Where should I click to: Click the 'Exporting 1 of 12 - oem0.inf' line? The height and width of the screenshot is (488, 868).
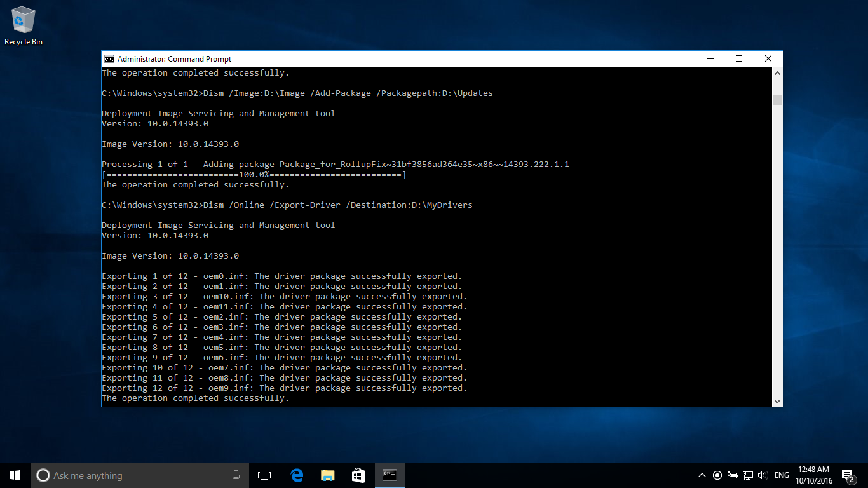(282, 276)
